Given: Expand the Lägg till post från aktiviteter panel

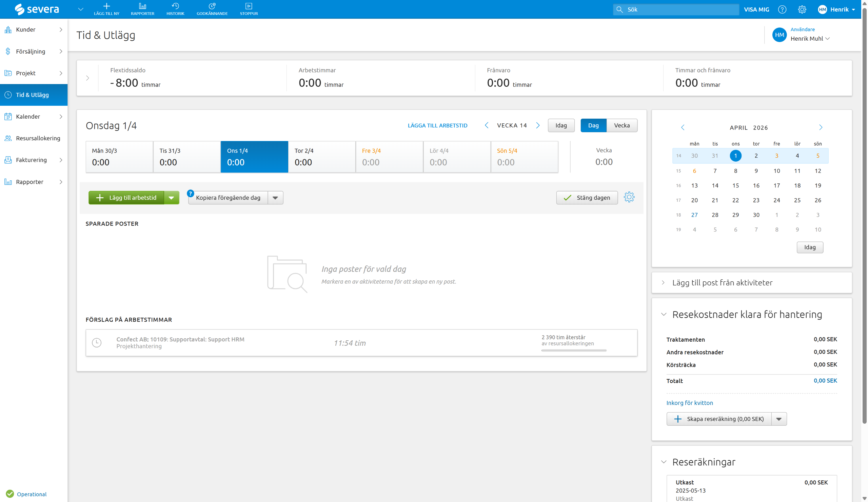Looking at the screenshot, I should pyautogui.click(x=722, y=283).
